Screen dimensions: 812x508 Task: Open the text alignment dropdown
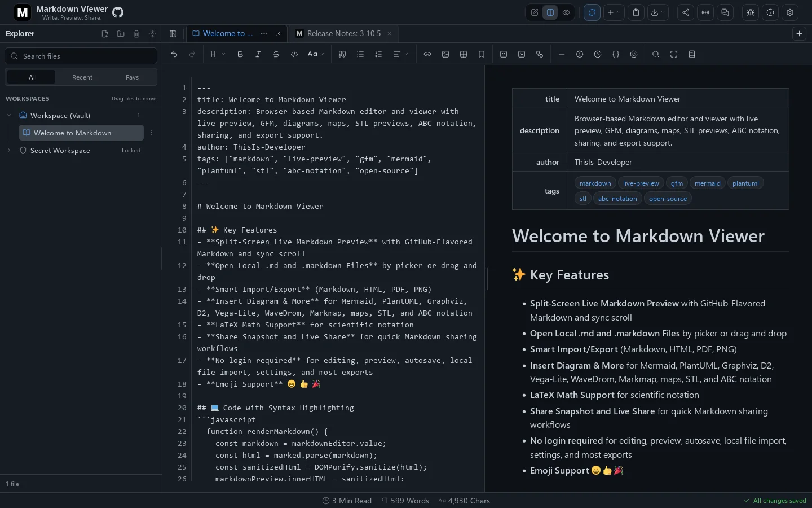pyautogui.click(x=400, y=54)
